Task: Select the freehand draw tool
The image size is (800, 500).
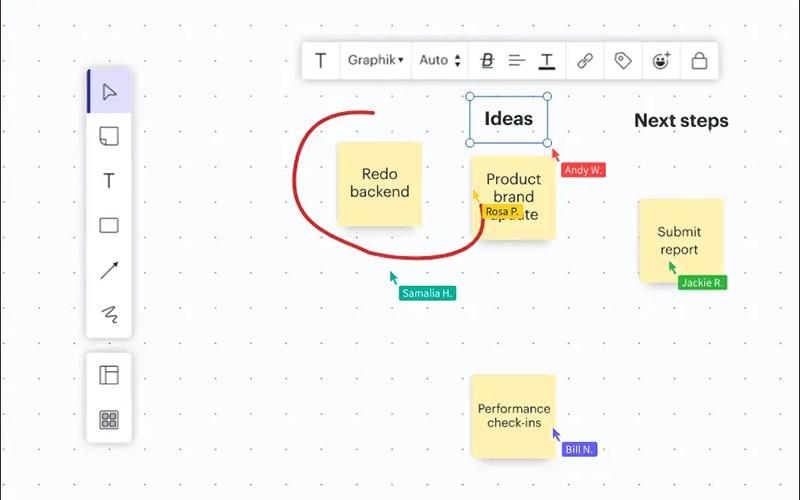Action: click(109, 315)
